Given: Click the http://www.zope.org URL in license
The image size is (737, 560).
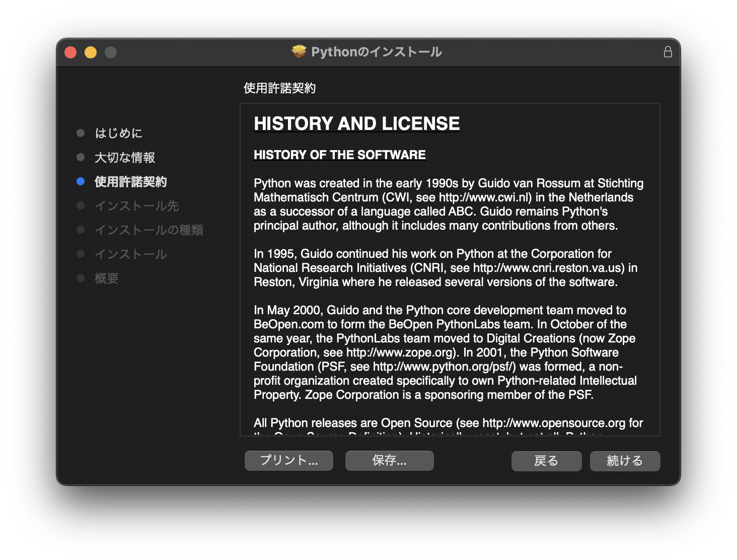Looking at the screenshot, I should 400,353.
